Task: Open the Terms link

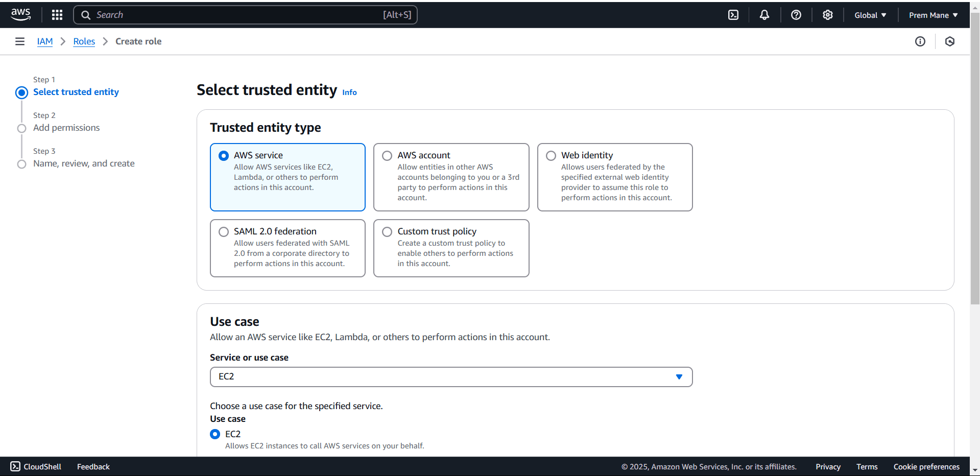Action: pyautogui.click(x=867, y=466)
